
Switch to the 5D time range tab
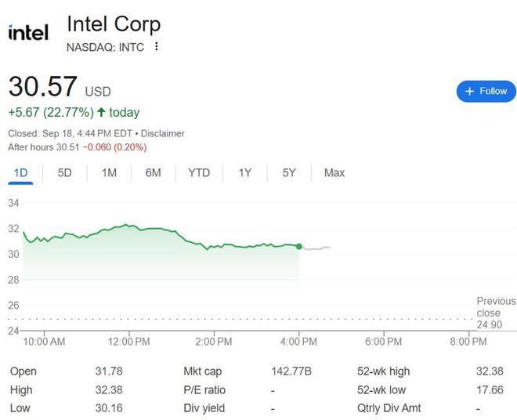coord(65,172)
